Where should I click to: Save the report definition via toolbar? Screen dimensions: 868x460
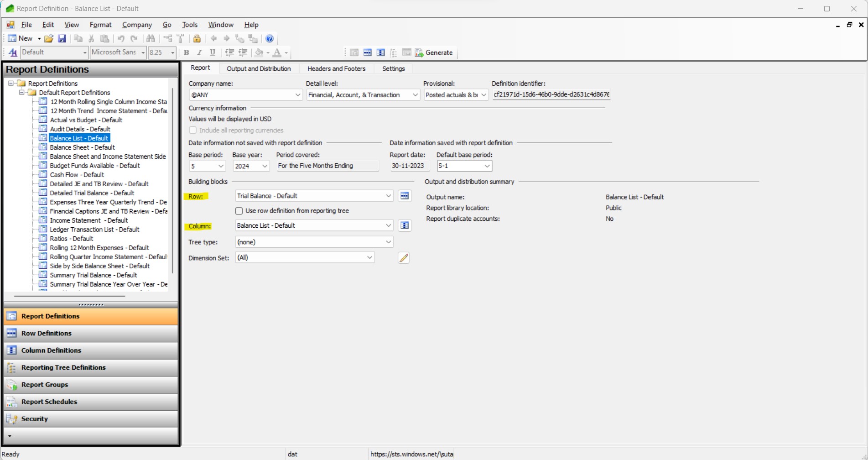62,39
